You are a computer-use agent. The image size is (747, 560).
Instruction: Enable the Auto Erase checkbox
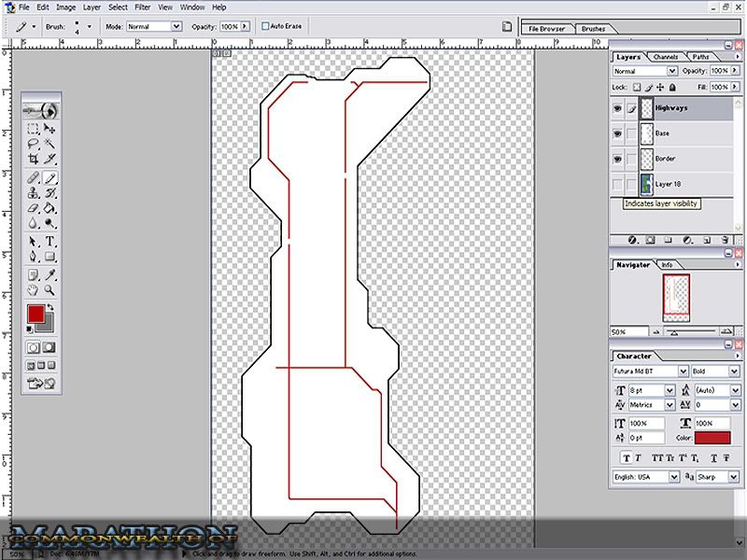click(x=266, y=27)
